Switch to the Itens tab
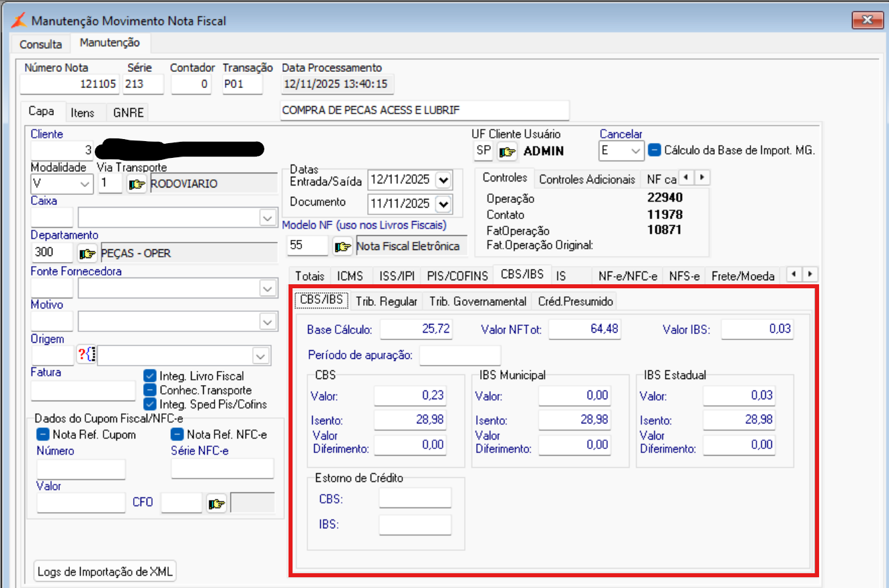 pyautogui.click(x=83, y=113)
